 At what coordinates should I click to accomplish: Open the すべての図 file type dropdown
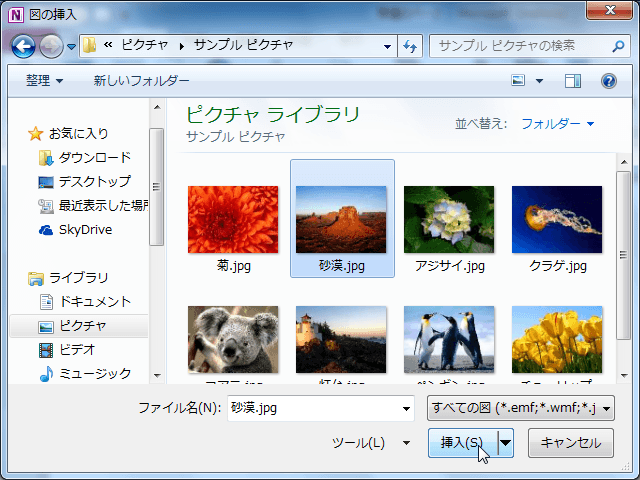tap(520, 408)
